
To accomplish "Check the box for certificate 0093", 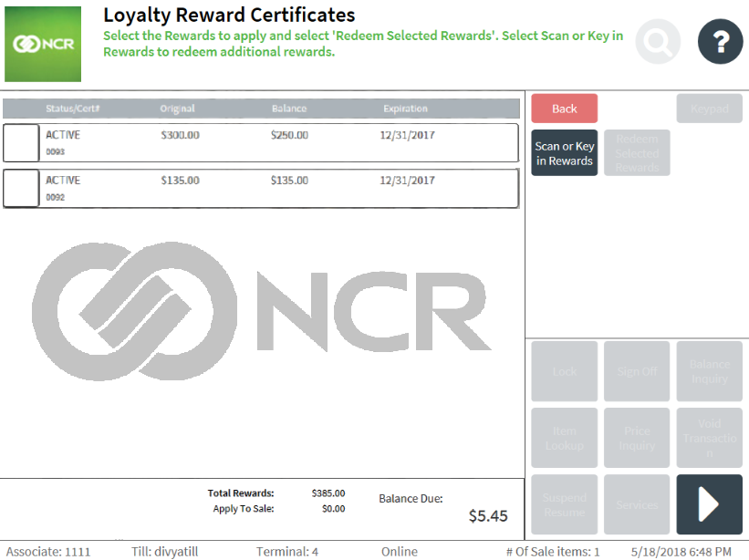I will click(21, 143).
